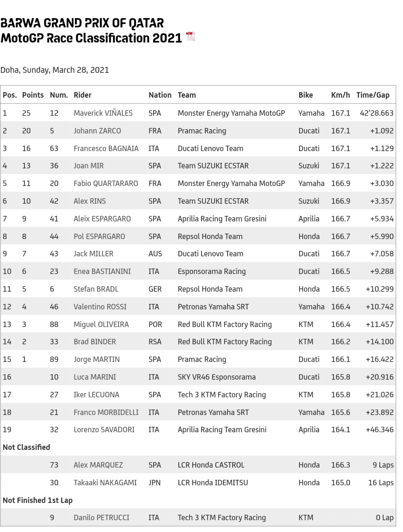The width and height of the screenshot is (403, 532).
Task: Click the Points column header
Action: [x=33, y=95]
